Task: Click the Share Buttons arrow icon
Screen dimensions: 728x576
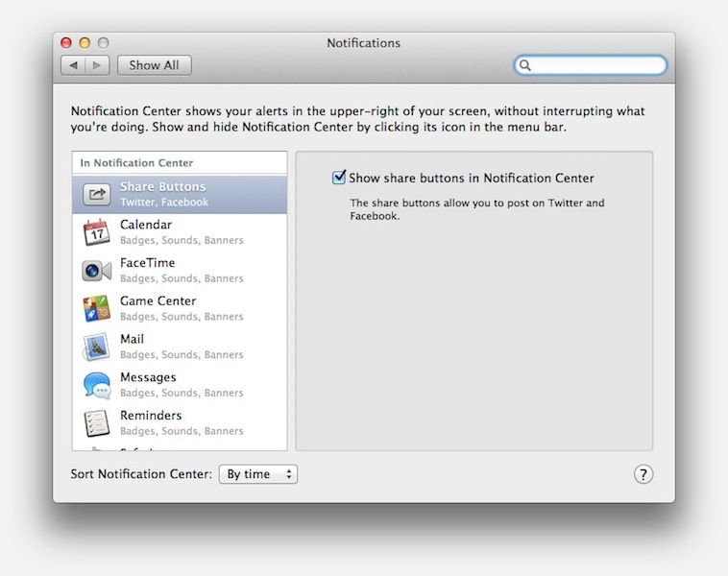Action: 97,194
